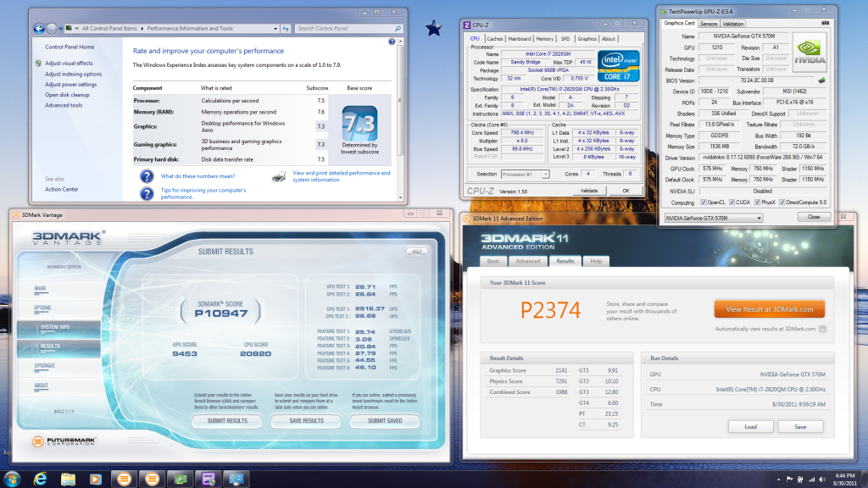The width and height of the screenshot is (868, 488).
Task: Refresh the Control Panel address bar
Action: tap(286, 29)
